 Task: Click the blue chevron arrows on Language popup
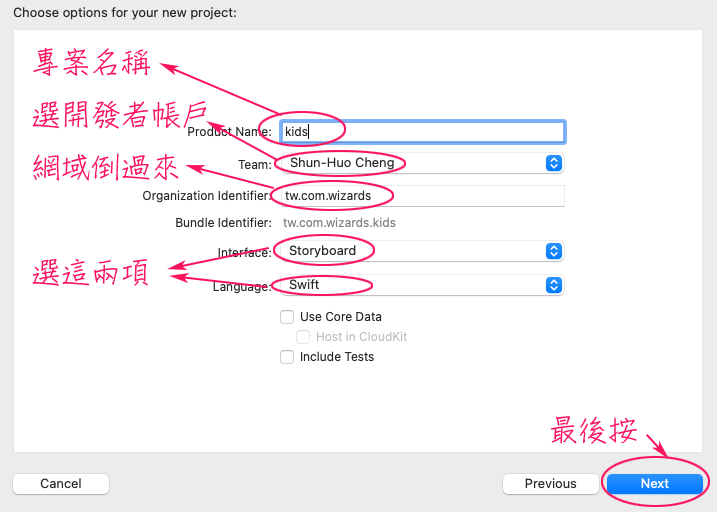coord(554,285)
